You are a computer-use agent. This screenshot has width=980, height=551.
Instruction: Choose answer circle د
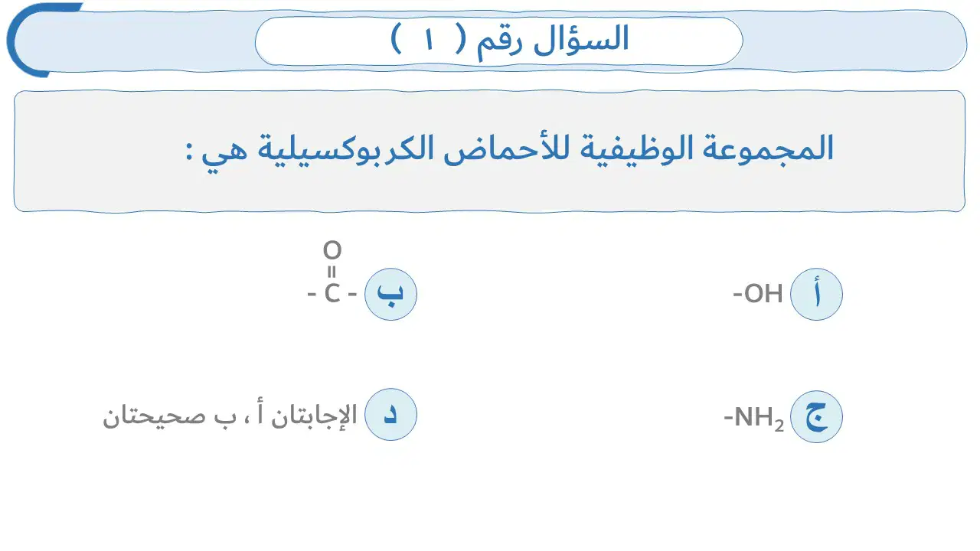(390, 414)
